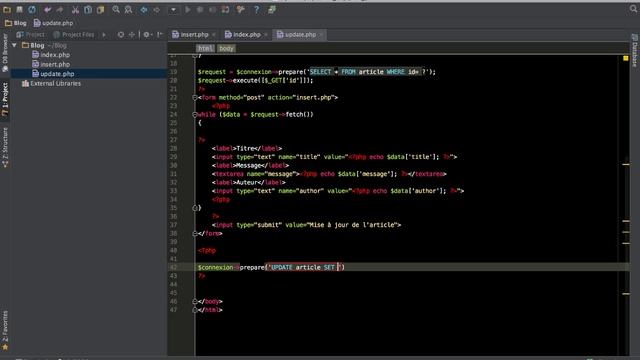
Task: Click the html breadcrumb tag
Action: coord(205,48)
